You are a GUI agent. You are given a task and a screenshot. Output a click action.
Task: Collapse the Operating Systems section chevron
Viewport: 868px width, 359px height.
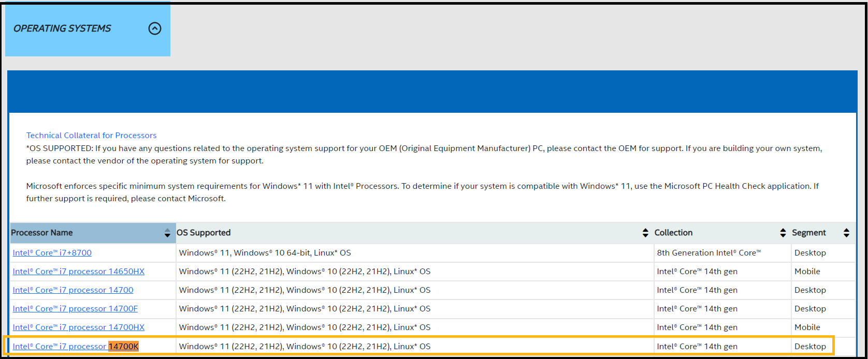155,28
